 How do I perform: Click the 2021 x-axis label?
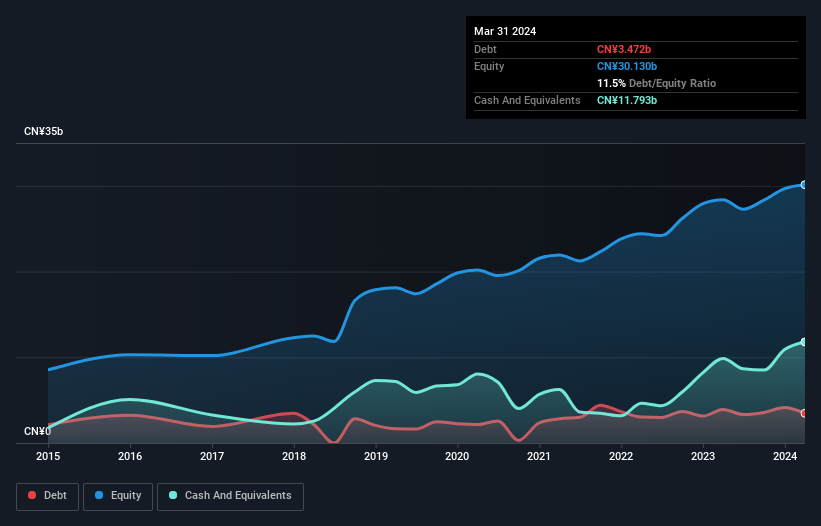[x=539, y=456]
